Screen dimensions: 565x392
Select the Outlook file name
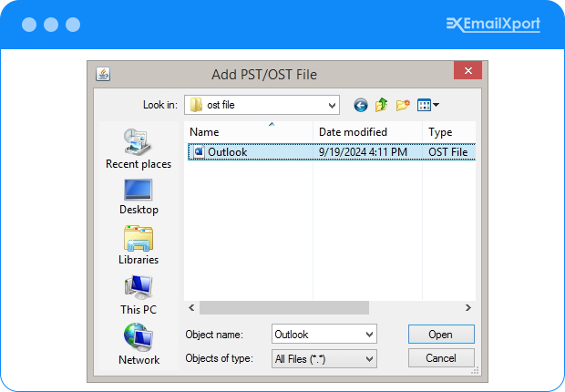click(228, 152)
